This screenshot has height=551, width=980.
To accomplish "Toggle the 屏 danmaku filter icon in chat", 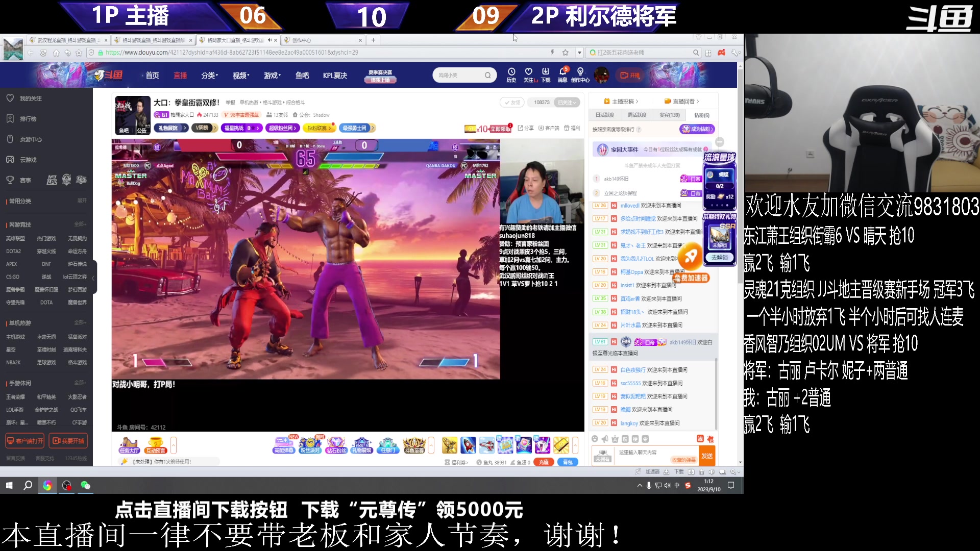I will 700,439.
